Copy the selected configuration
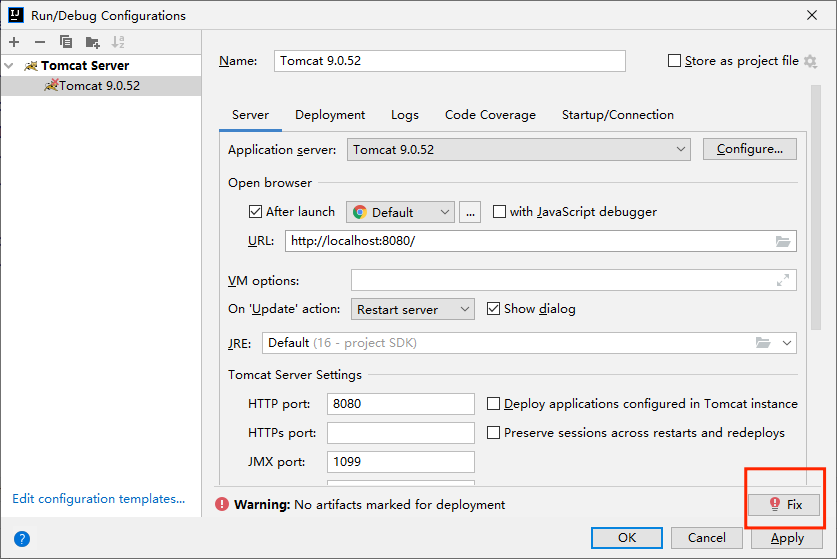Image resolution: width=837 pixels, height=559 pixels. tap(66, 42)
